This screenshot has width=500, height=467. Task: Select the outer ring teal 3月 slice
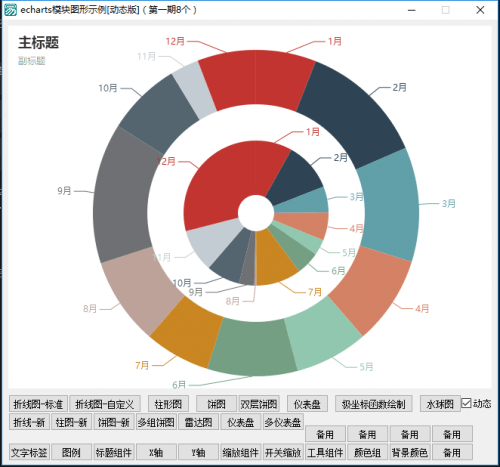tap(390, 207)
